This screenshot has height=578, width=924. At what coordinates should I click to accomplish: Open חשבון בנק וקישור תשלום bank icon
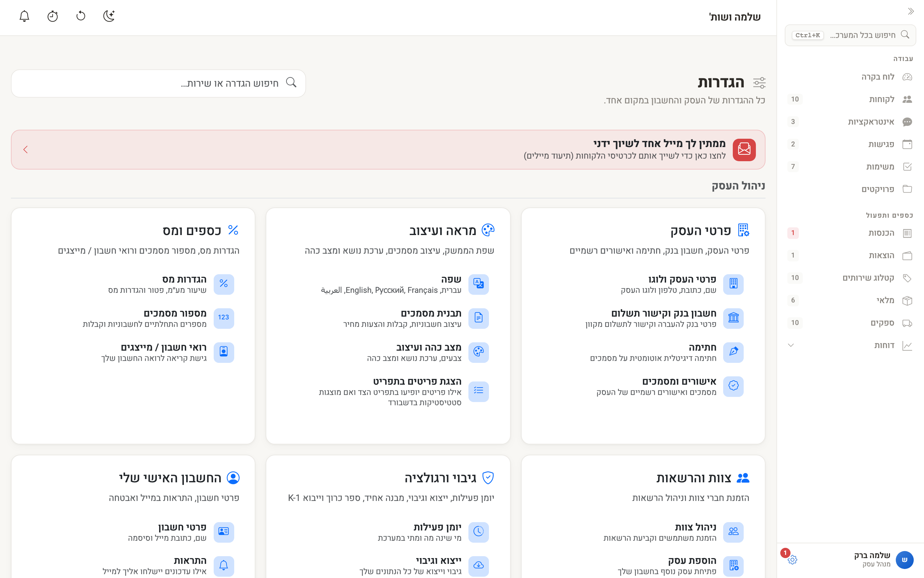click(x=733, y=318)
